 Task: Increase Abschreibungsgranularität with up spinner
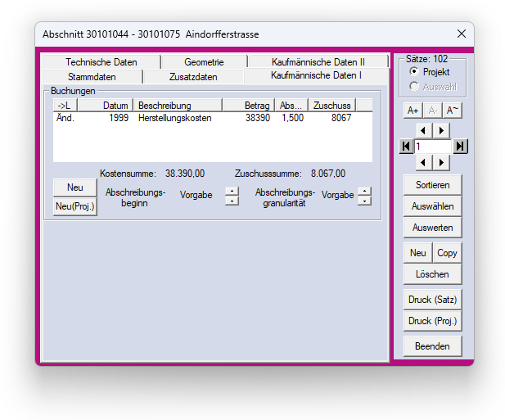click(x=364, y=192)
